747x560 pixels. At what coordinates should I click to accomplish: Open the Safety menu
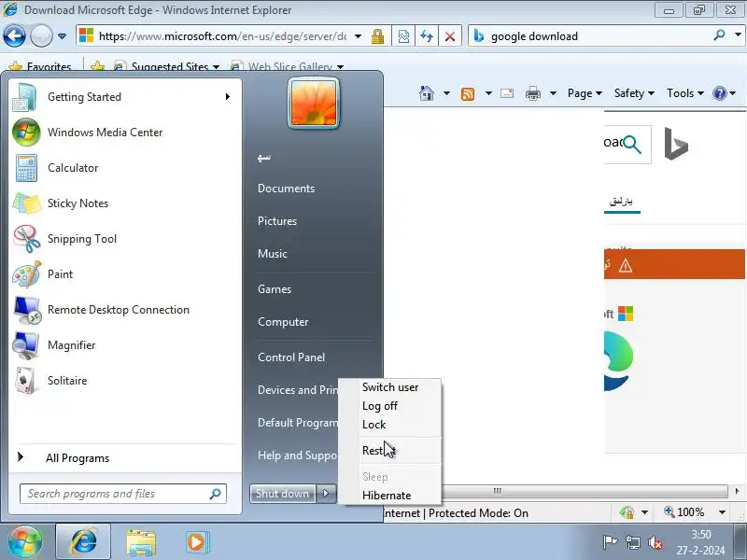point(634,93)
